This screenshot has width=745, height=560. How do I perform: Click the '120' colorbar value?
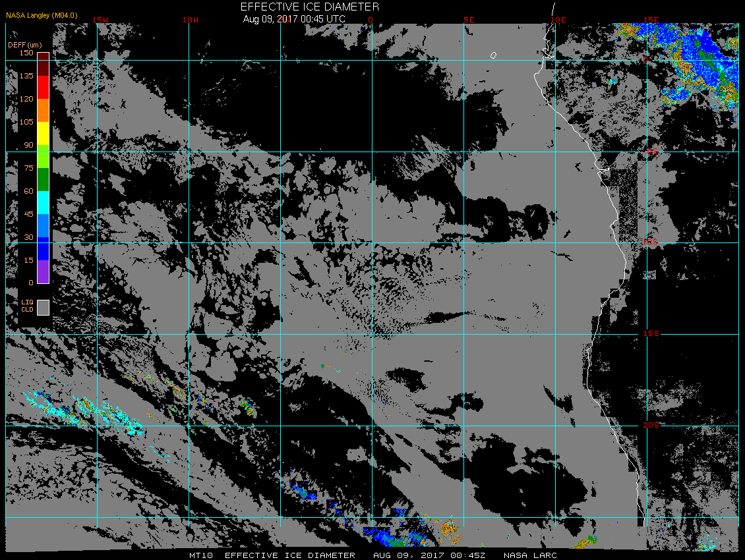(x=26, y=99)
